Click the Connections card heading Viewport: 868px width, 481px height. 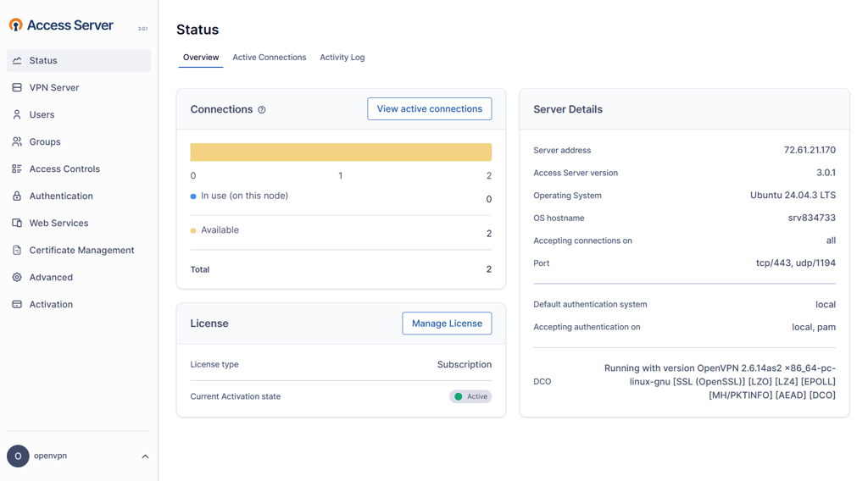tap(221, 109)
